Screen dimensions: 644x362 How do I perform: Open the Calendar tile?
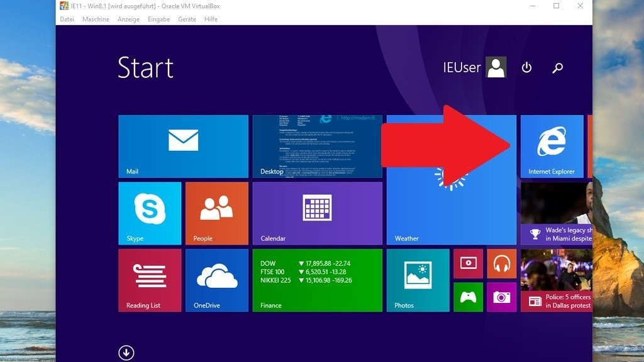point(317,214)
